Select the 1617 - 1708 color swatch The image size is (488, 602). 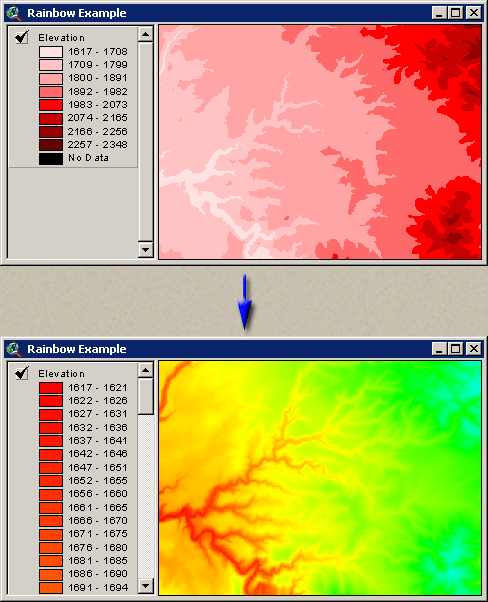pyautogui.click(x=51, y=52)
